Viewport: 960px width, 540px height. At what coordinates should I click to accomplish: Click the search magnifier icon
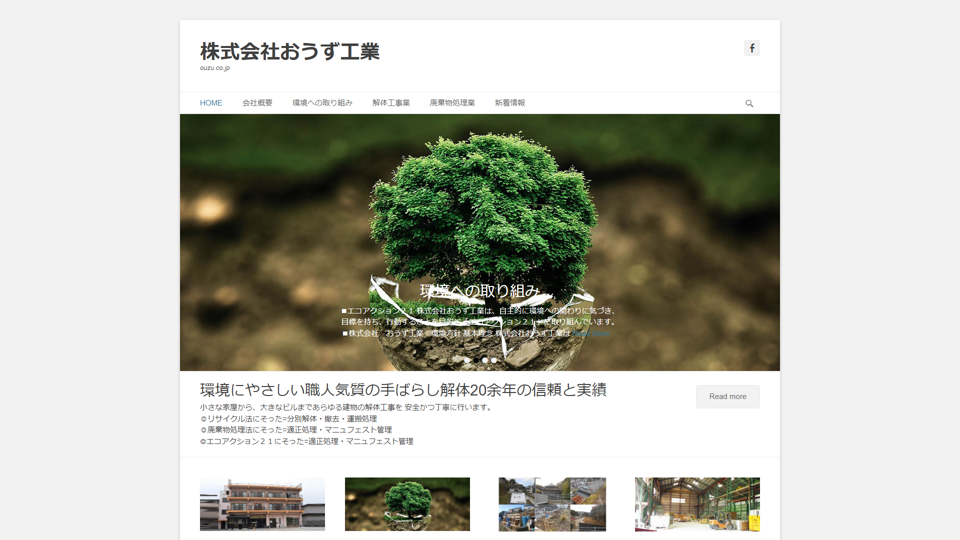749,103
